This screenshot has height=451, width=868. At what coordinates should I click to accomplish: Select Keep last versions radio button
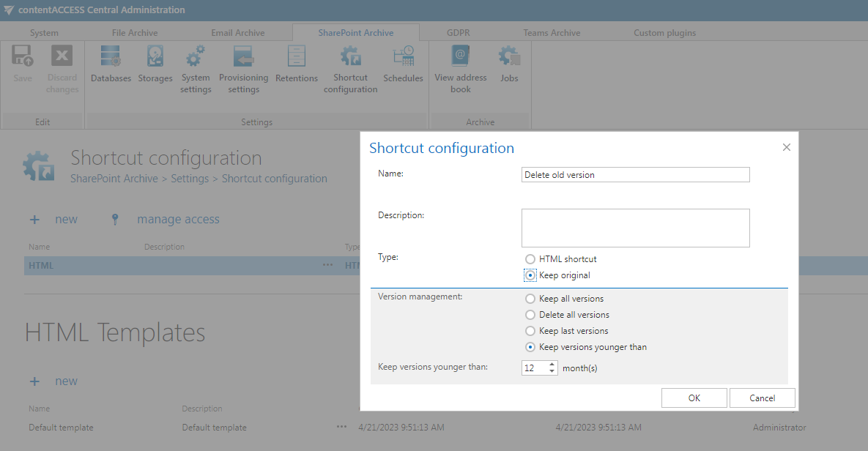[x=530, y=330]
